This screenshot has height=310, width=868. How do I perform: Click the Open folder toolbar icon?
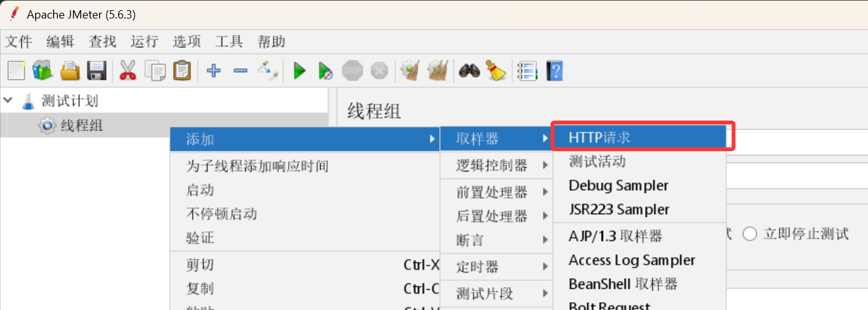(x=70, y=70)
